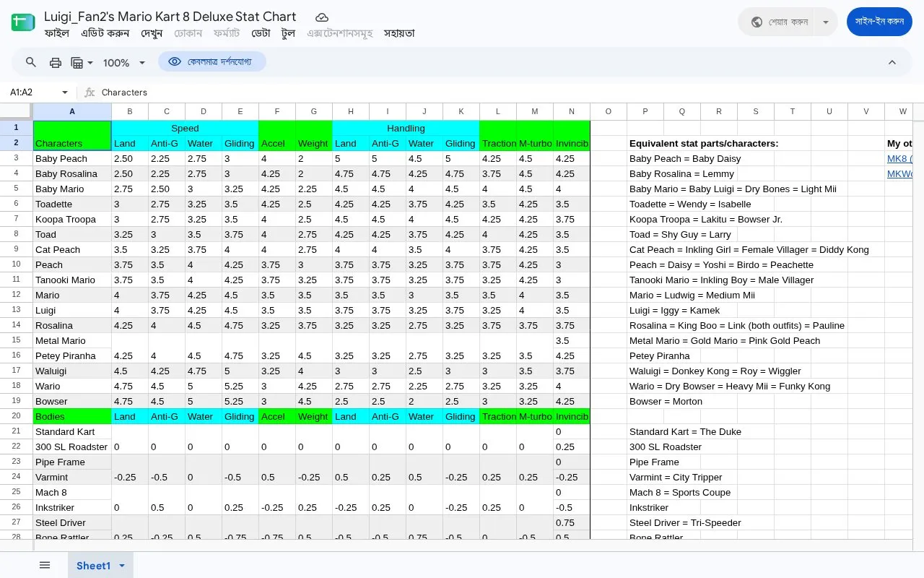Click the blue sign-in button

coord(879,22)
